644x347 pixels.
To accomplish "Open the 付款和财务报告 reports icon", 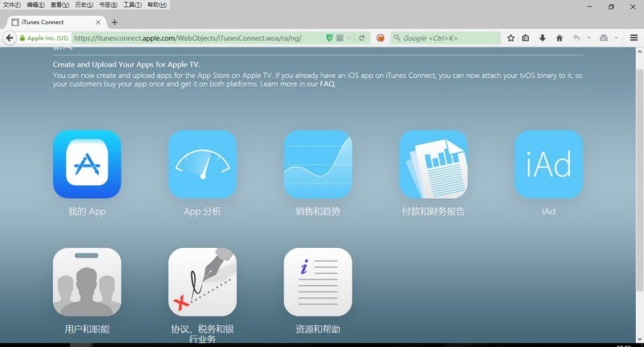I will (433, 164).
